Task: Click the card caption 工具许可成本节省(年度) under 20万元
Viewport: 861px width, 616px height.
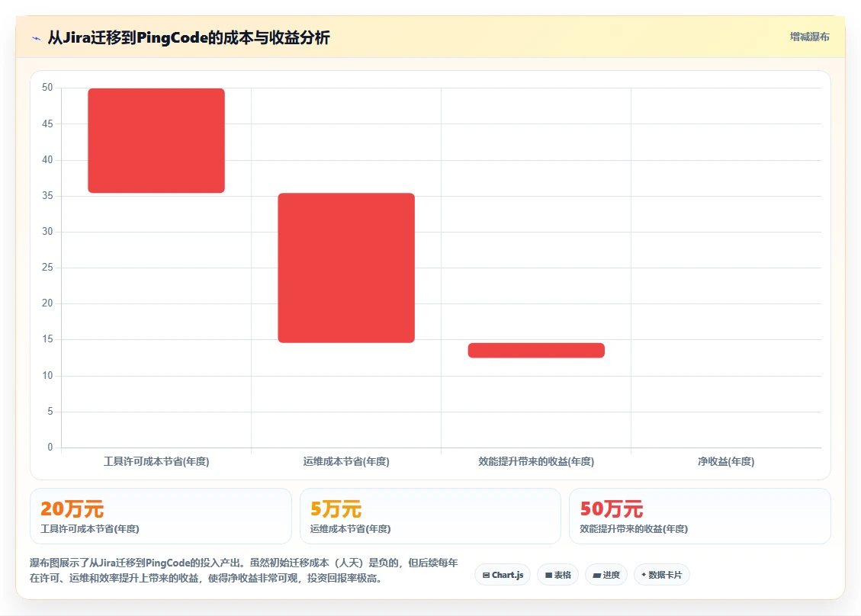Action: point(90,528)
